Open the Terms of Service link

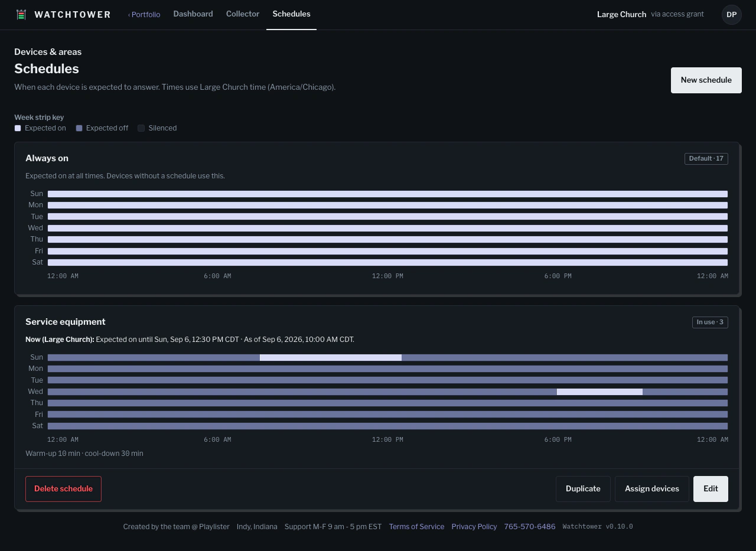point(416,527)
